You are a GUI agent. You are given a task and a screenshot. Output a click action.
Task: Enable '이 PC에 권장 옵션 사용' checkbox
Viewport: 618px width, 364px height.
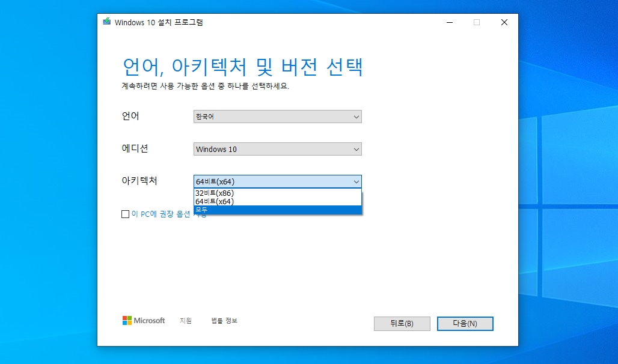click(125, 214)
